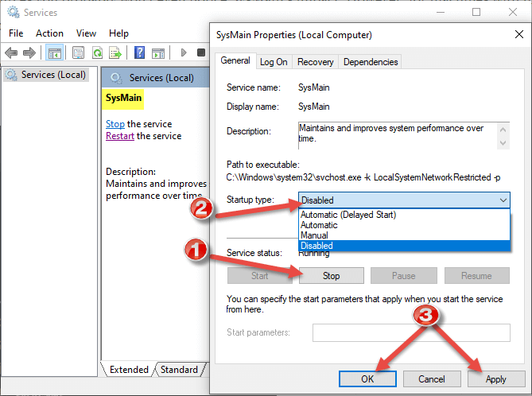532x396 pixels.
Task: Open the Help menu
Action: pyautogui.click(x=118, y=33)
